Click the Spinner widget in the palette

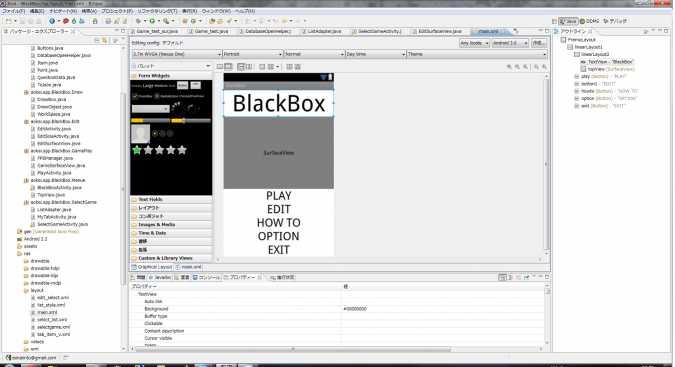(x=150, y=109)
